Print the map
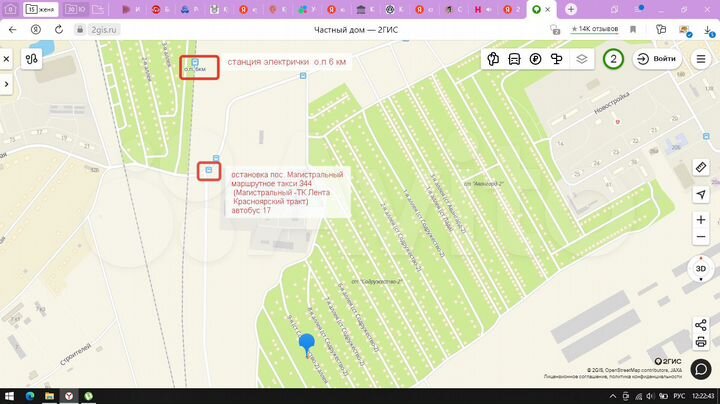Screen dimensions: 720x404 [701, 344]
